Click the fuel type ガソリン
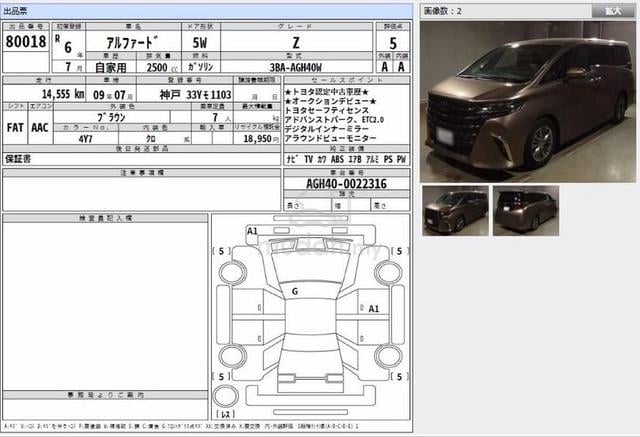Image resolution: width=640 pixels, height=437 pixels. coord(200,67)
